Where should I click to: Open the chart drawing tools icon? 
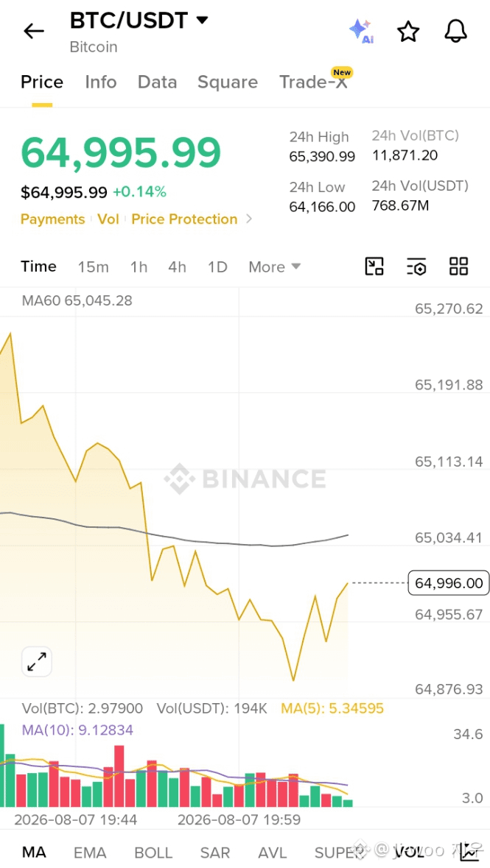pos(374,267)
